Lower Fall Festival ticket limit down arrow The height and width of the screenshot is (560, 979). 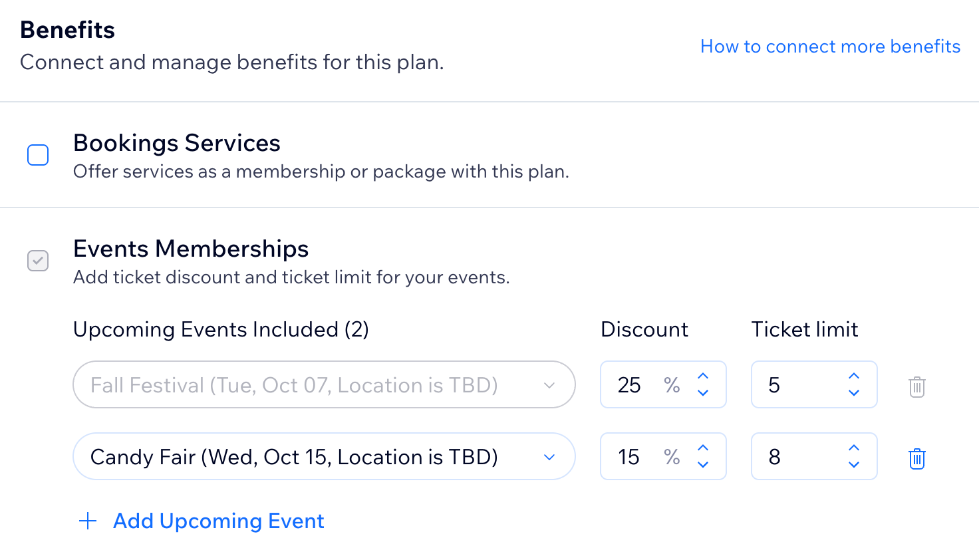click(x=854, y=393)
